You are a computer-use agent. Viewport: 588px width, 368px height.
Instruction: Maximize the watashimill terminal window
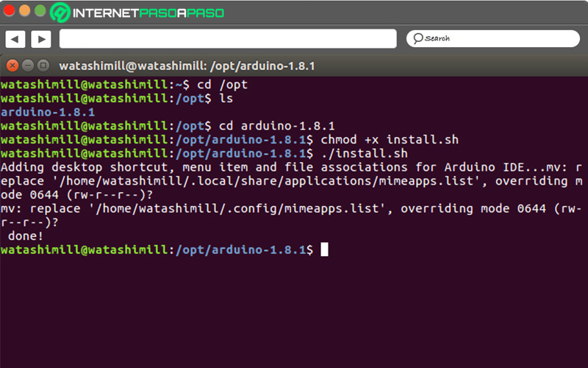point(43,66)
